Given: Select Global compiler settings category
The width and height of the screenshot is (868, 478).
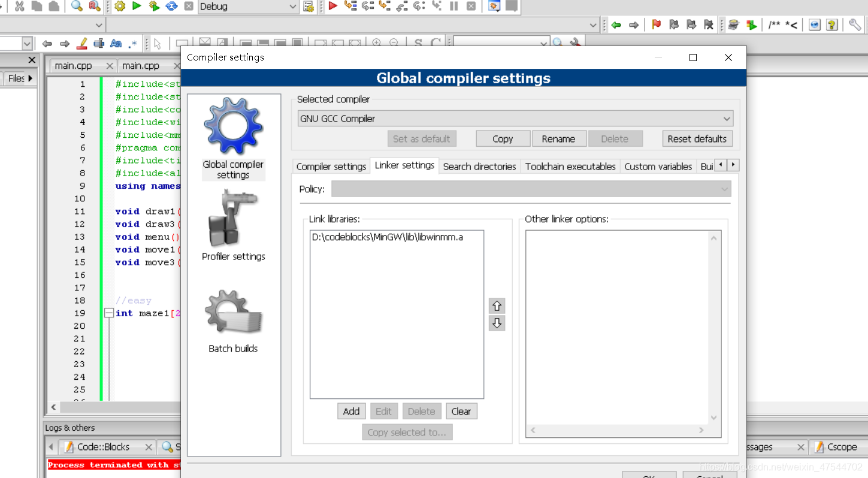Looking at the screenshot, I should point(233,138).
